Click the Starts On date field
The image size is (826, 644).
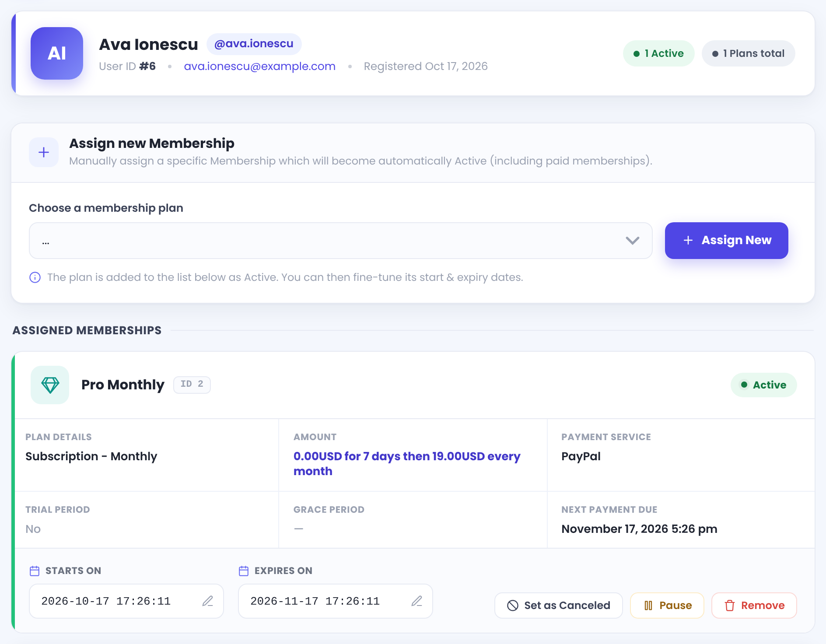pos(126,601)
